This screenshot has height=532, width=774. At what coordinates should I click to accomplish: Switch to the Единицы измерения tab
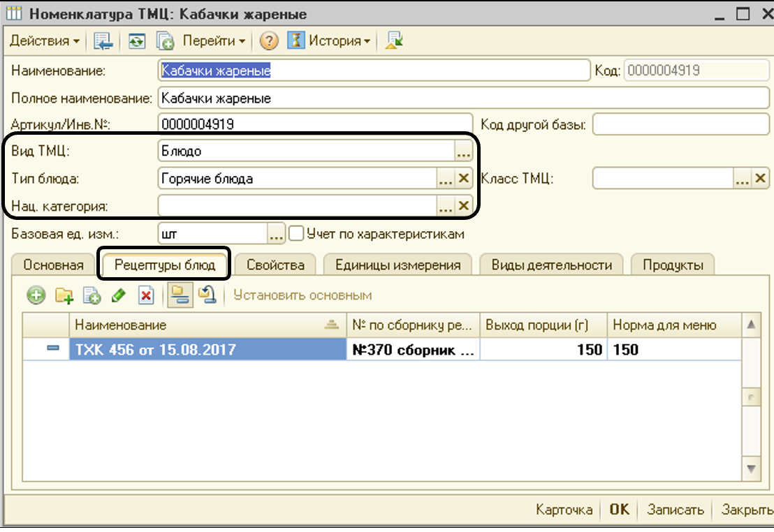click(397, 265)
